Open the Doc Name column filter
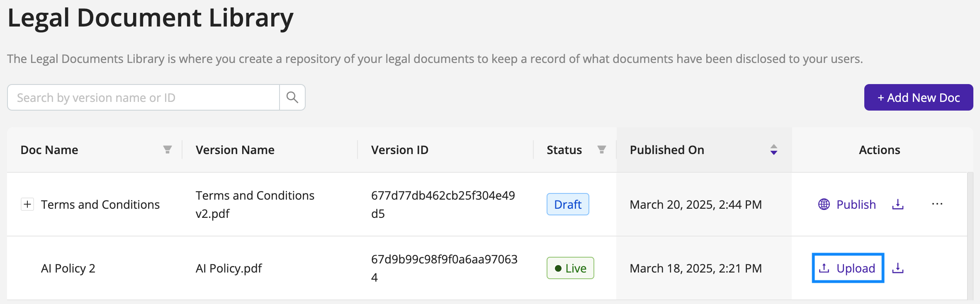 [168, 150]
